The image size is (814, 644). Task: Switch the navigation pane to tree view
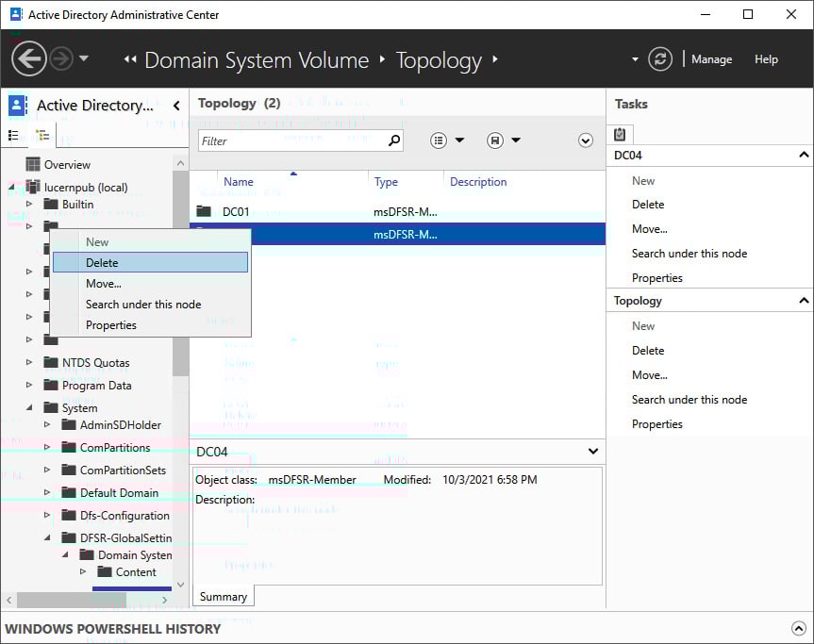42,136
